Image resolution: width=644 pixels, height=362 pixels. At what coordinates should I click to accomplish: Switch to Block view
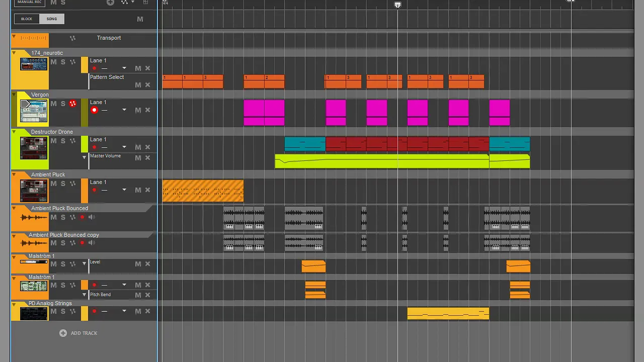pos(27,19)
